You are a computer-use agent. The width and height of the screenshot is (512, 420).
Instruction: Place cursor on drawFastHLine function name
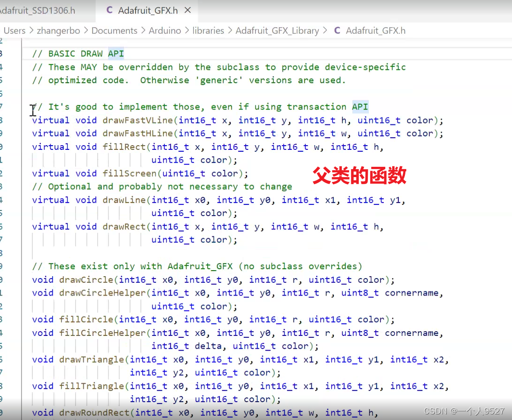click(138, 133)
